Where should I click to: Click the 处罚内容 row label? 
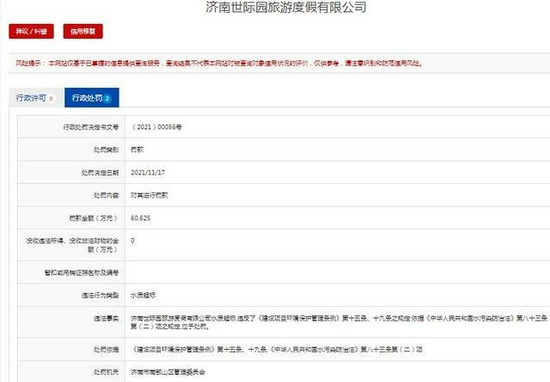106,195
